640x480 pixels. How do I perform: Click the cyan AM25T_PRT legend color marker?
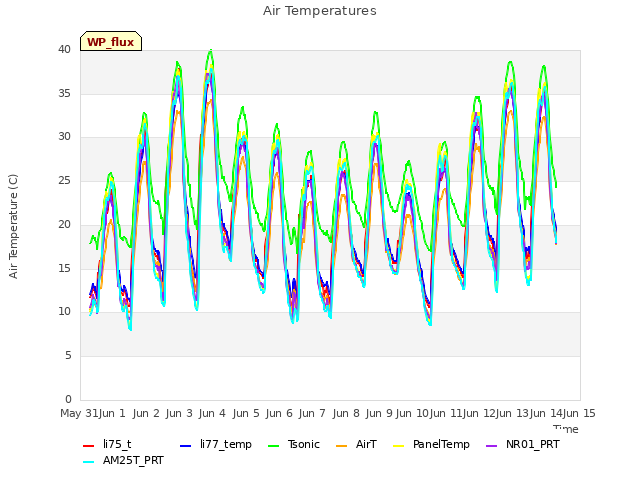89,462
